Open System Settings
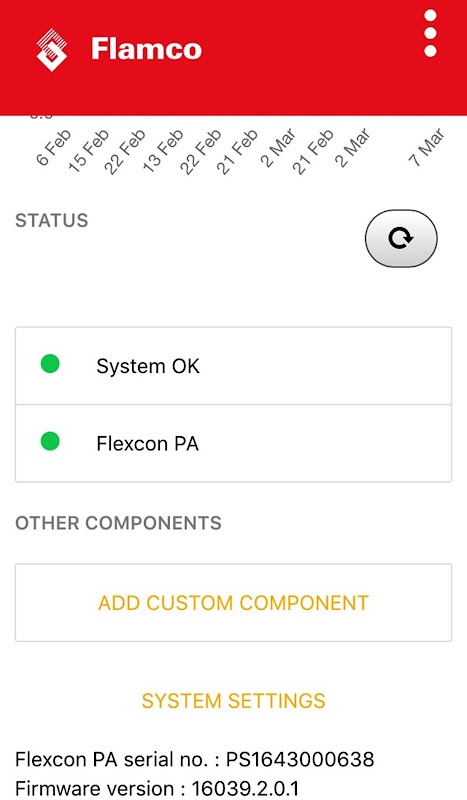467x800 pixels. pos(233,701)
